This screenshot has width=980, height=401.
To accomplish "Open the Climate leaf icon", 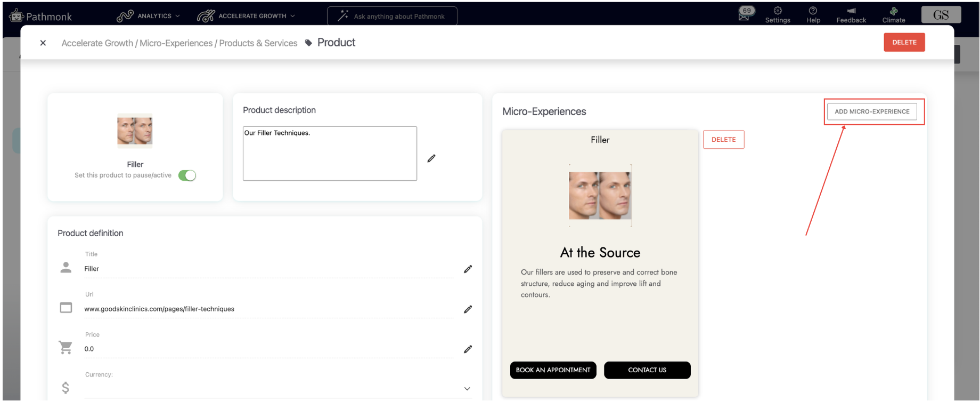I will point(894,11).
